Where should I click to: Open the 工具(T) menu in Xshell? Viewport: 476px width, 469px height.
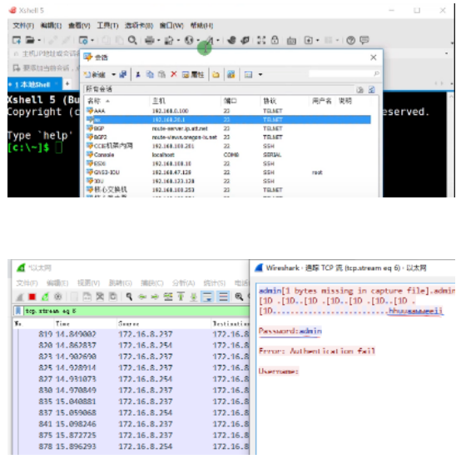[107, 26]
